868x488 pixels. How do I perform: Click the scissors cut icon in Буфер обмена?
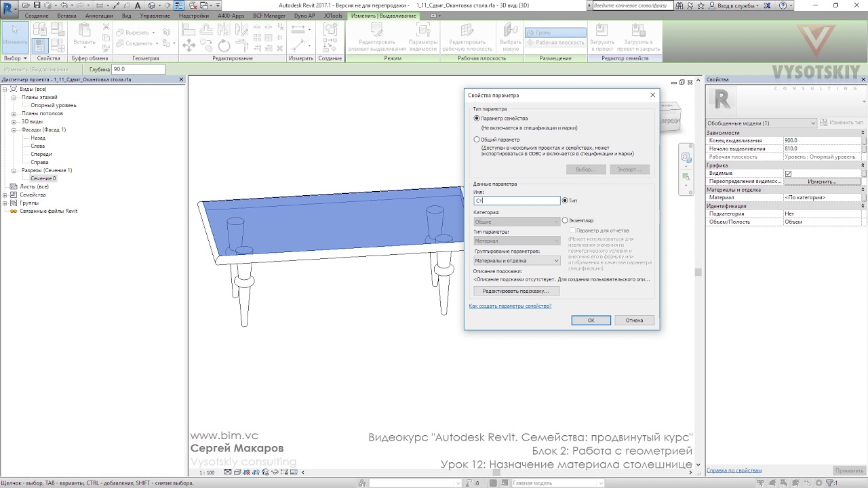pyautogui.click(x=106, y=28)
